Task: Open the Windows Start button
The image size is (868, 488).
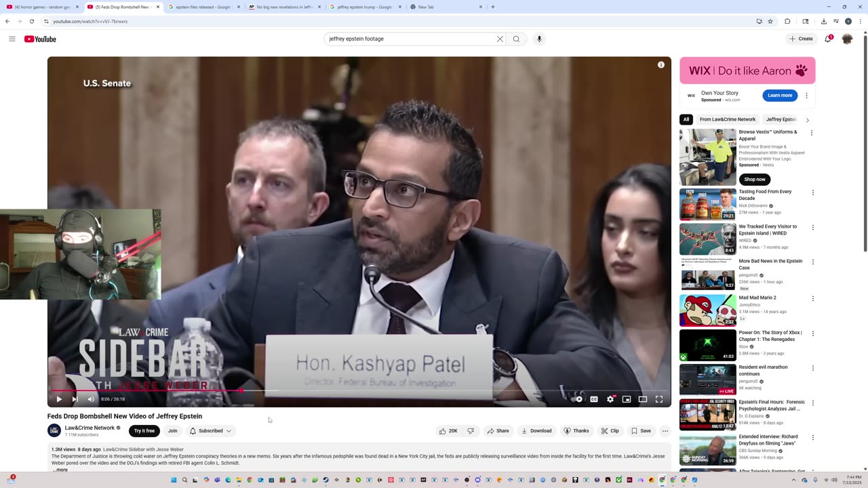Action: [x=174, y=480]
